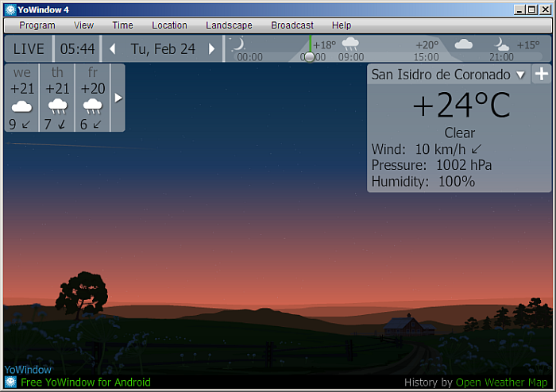Click the Wind: 10 km/h line
556x392 pixels.
coord(427,149)
